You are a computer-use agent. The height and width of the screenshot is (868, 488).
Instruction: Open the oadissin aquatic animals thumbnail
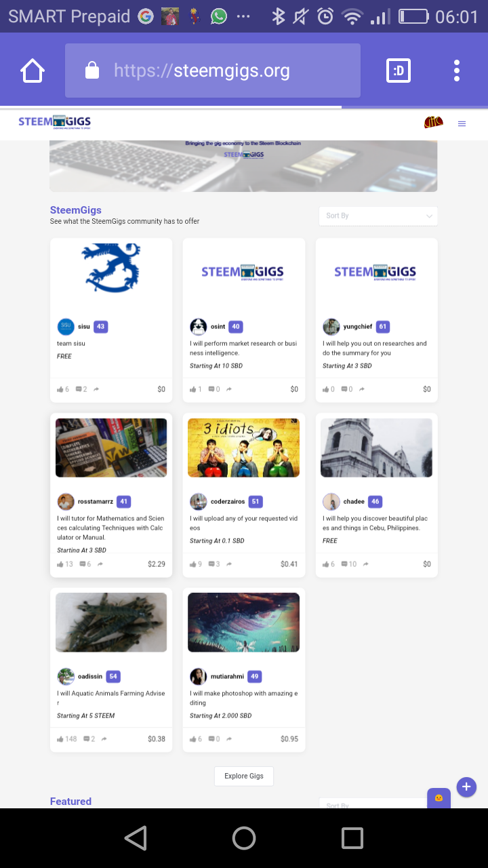point(111,623)
